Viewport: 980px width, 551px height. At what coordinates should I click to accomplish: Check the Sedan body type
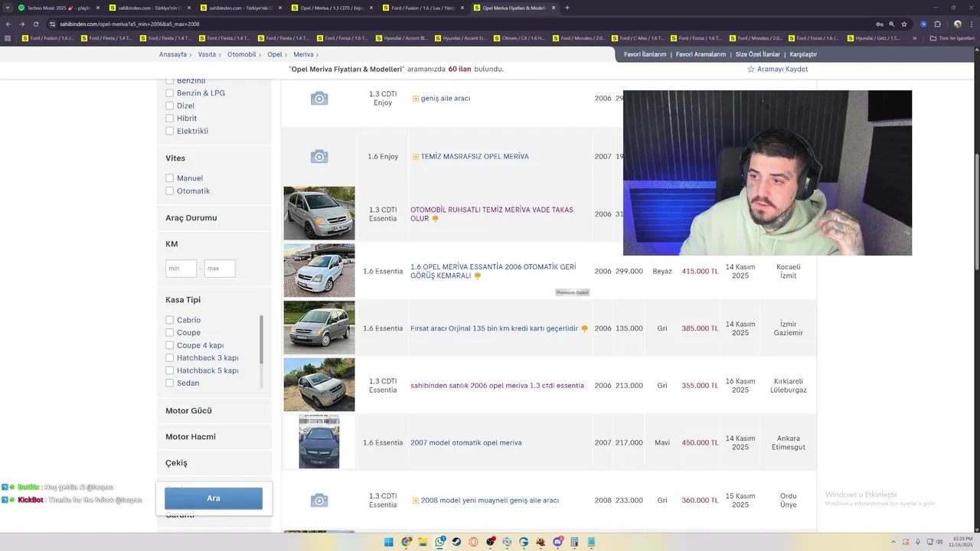point(170,383)
